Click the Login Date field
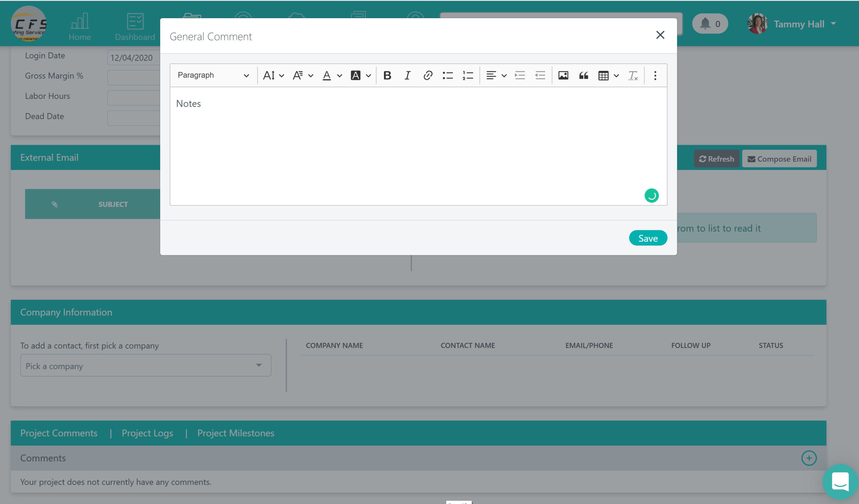The height and width of the screenshot is (504, 859). pos(134,57)
